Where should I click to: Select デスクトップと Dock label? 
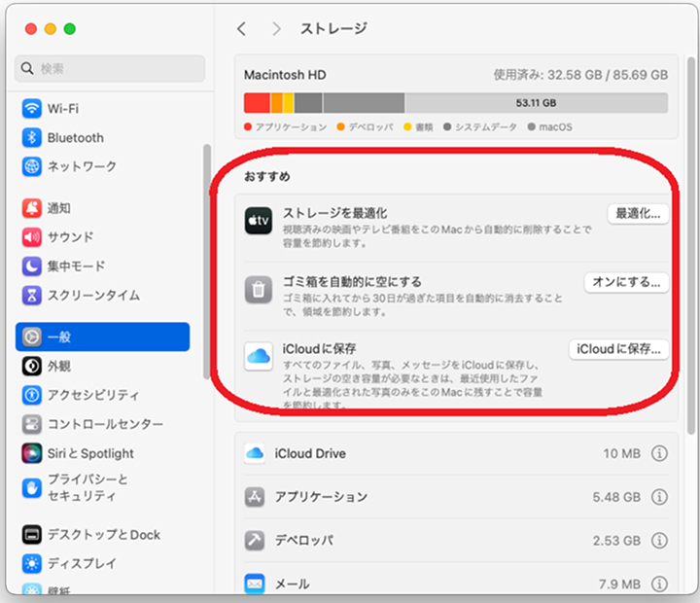(104, 534)
